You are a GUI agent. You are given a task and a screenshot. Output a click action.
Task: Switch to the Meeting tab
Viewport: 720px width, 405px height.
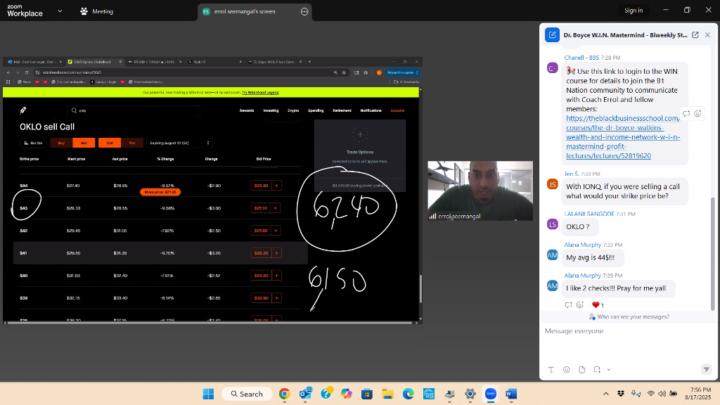coord(97,11)
